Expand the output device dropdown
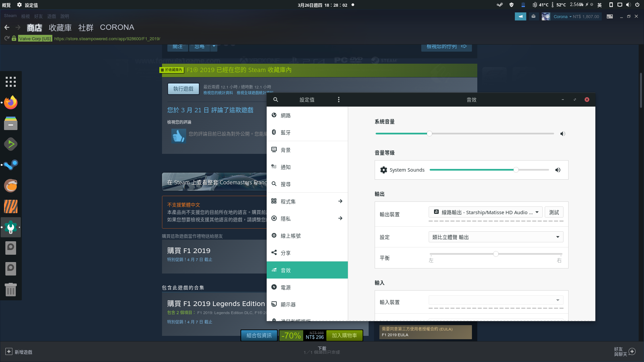Viewport: 644px width, 362px height. tap(485, 212)
